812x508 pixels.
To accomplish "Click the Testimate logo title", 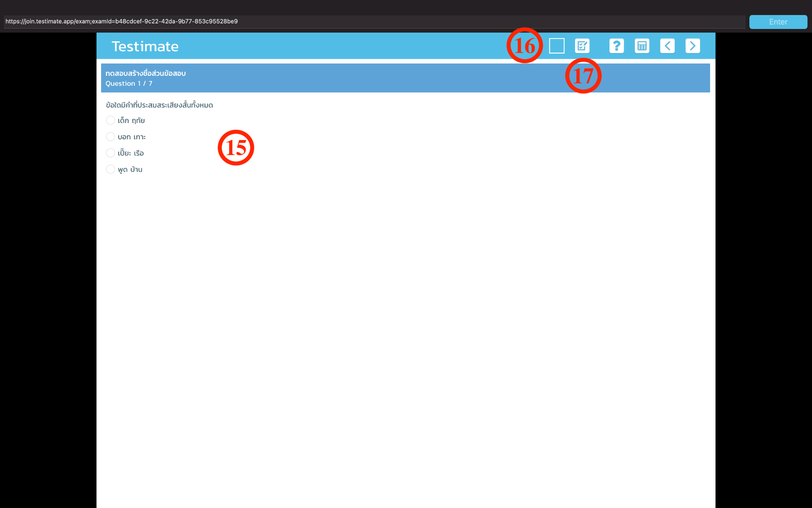I will pyautogui.click(x=145, y=46).
